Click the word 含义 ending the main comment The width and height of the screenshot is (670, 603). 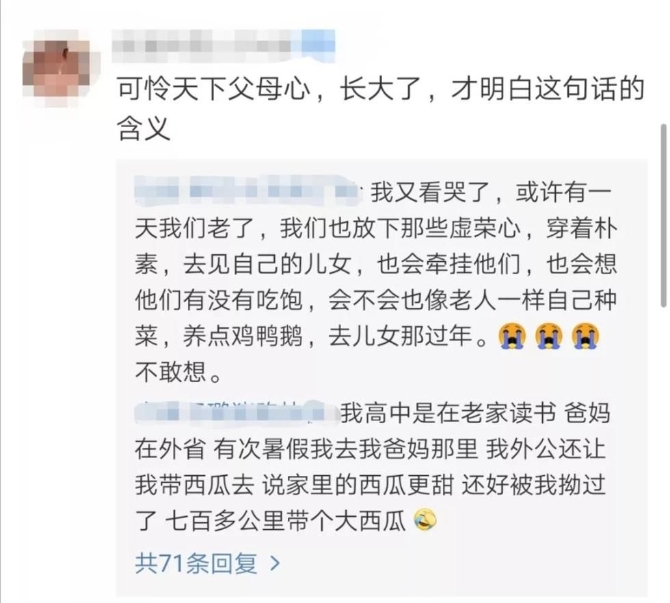(144, 128)
